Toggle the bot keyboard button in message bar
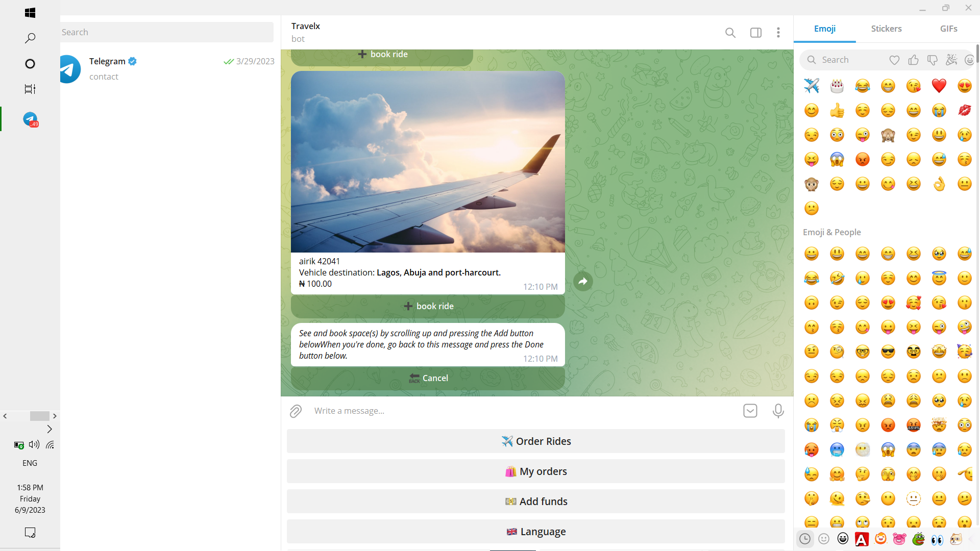This screenshot has height=551, width=980. click(x=750, y=411)
